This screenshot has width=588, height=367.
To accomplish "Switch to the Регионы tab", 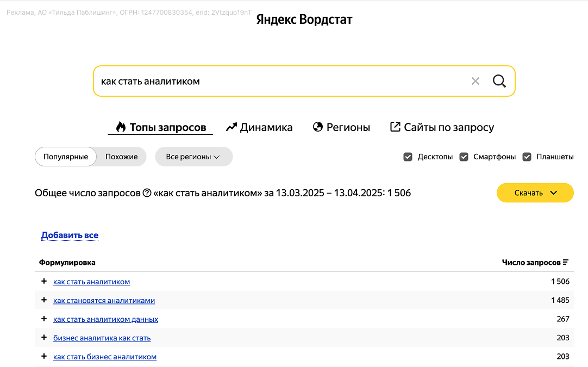I will pos(341,127).
